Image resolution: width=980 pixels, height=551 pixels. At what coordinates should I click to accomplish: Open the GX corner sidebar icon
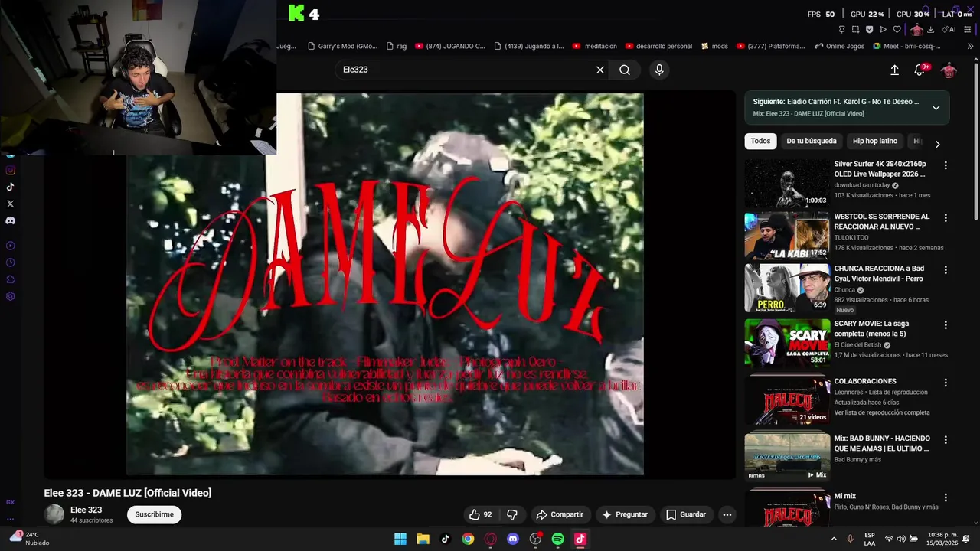11,502
